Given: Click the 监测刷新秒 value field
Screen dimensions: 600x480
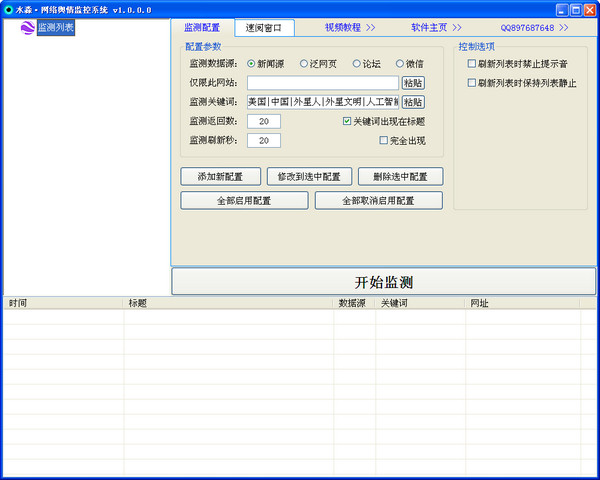Looking at the screenshot, I should (264, 140).
